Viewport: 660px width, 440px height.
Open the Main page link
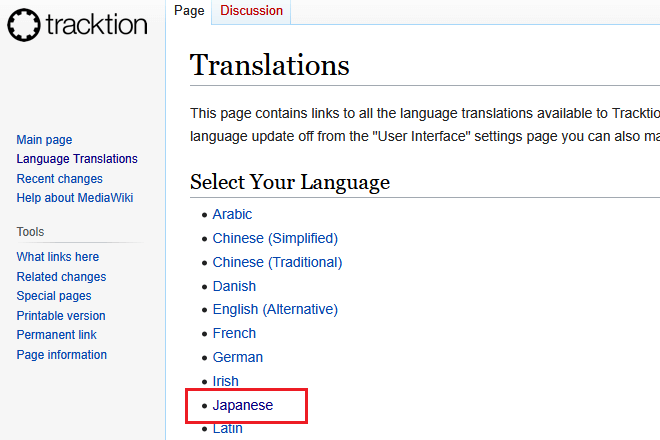(x=44, y=140)
